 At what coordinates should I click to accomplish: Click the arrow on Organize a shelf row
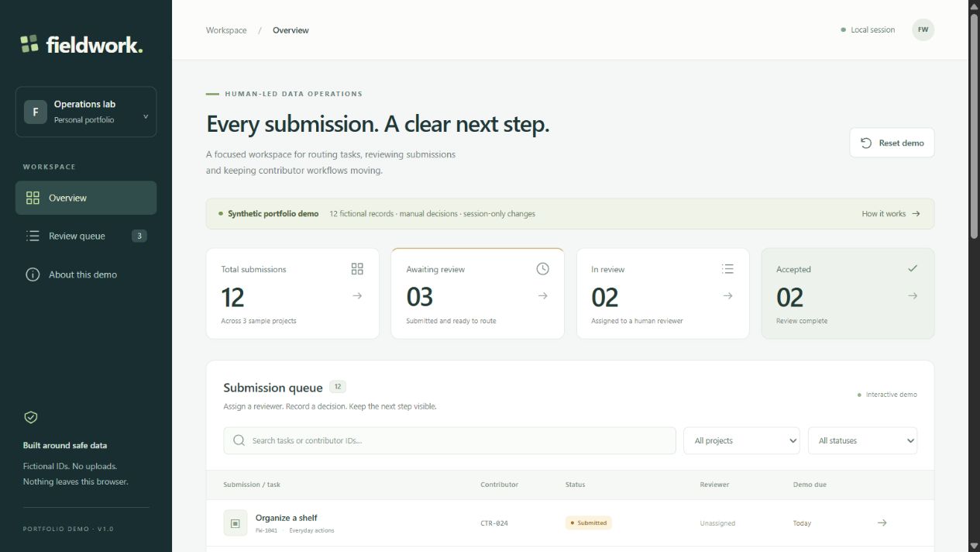882,523
